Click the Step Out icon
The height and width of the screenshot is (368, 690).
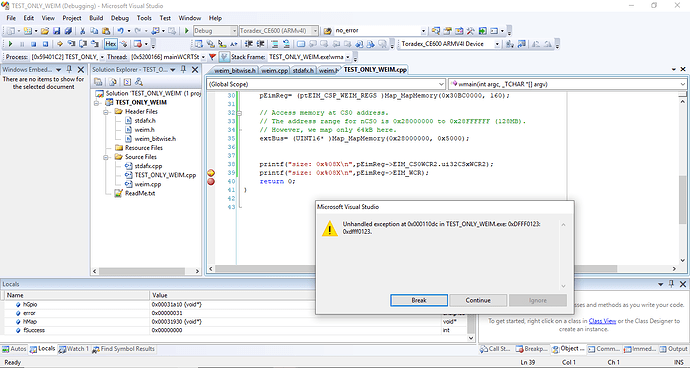[95, 44]
